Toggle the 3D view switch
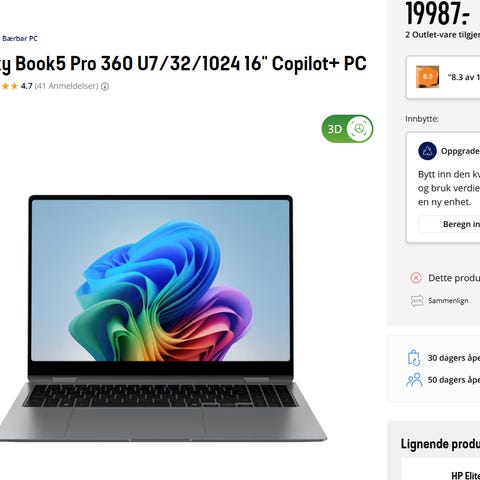This screenshot has height=480, width=480. (347, 129)
